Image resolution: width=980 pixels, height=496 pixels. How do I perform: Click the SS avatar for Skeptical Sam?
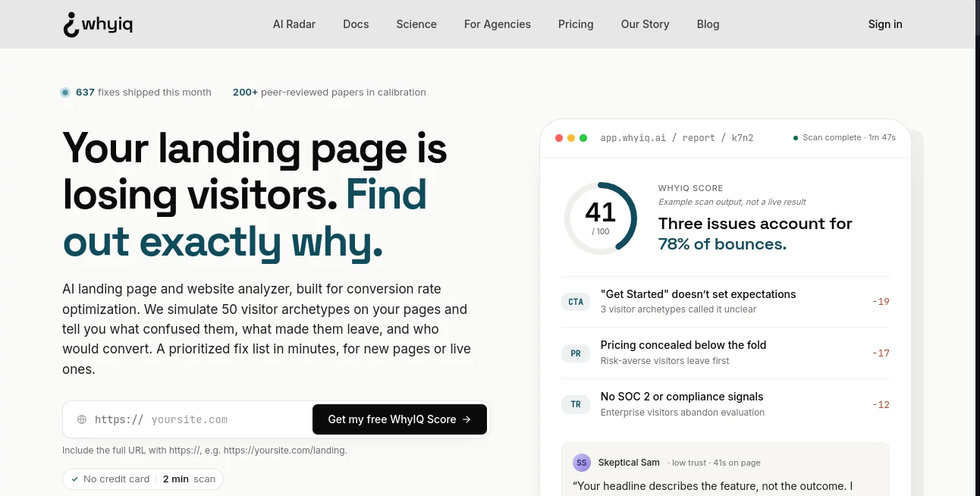582,463
